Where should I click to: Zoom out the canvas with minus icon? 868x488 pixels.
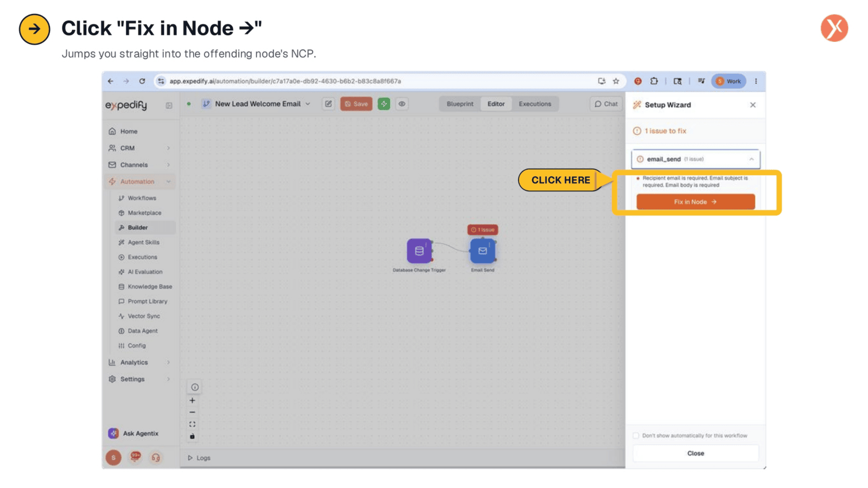click(x=192, y=413)
